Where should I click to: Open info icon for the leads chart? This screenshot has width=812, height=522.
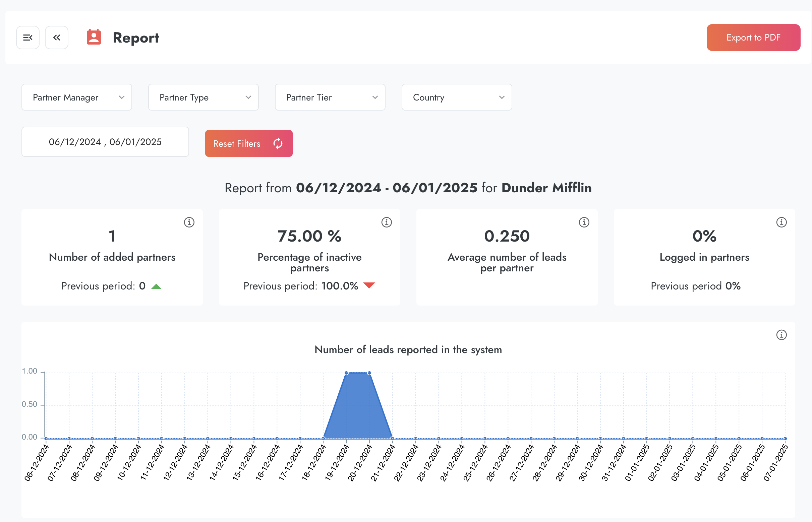point(781,335)
